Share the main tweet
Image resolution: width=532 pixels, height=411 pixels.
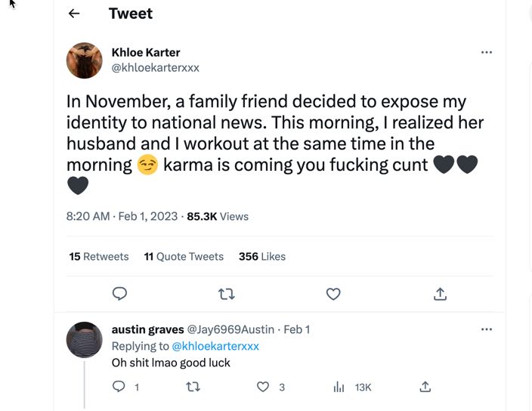pos(440,294)
